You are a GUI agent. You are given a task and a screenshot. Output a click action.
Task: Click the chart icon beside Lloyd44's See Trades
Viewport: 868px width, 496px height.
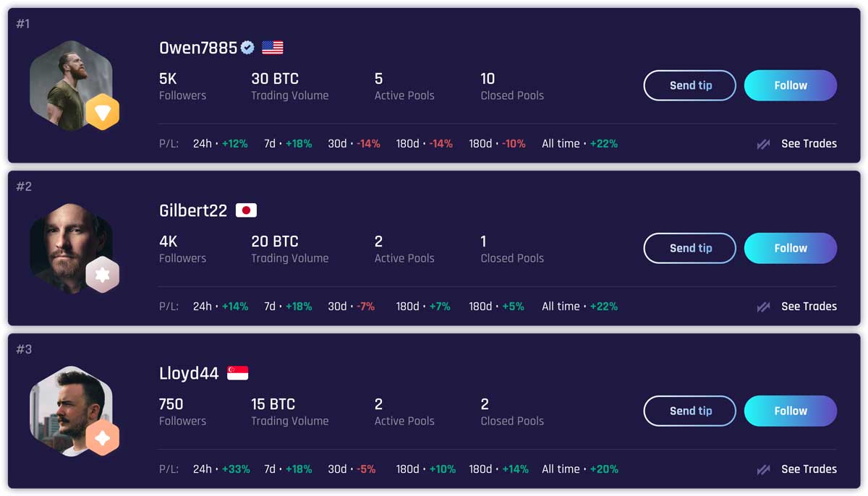[763, 469]
